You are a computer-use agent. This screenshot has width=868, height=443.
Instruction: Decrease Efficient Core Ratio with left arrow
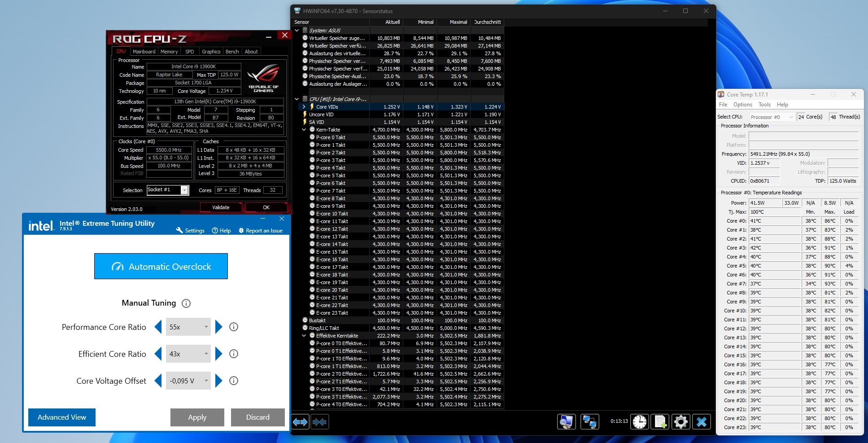point(158,354)
